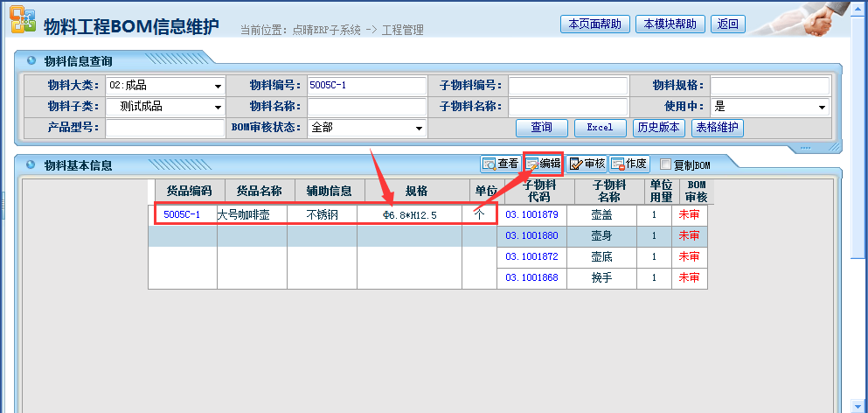
Task: Click the 查看 (view) magnifier icon button
Action: point(500,164)
